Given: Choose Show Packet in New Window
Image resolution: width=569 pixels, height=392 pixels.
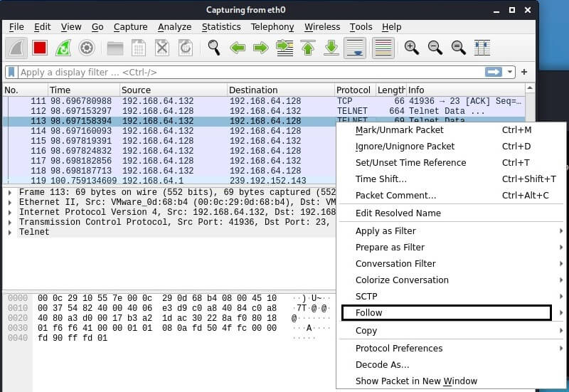Looking at the screenshot, I should click(451, 381).
